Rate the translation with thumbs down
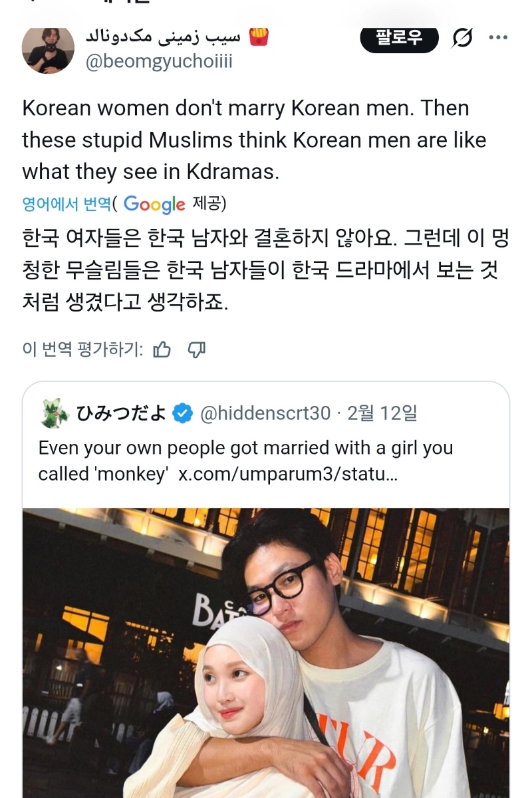 196,349
